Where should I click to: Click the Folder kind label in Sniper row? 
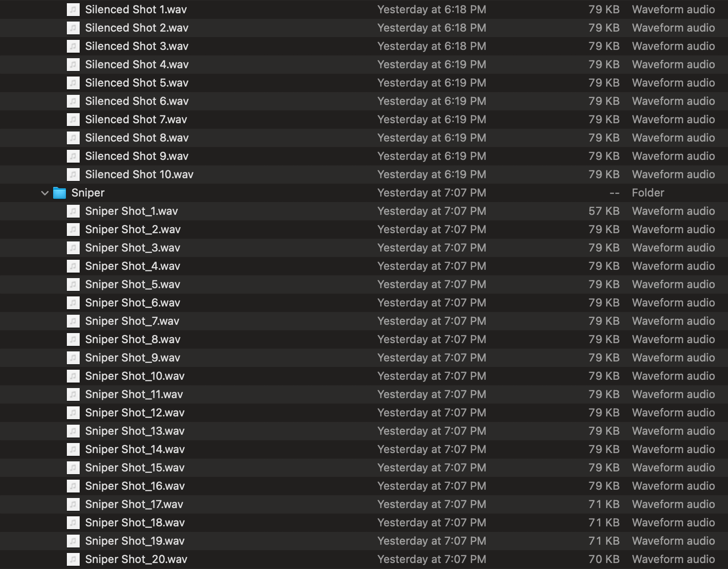point(648,193)
